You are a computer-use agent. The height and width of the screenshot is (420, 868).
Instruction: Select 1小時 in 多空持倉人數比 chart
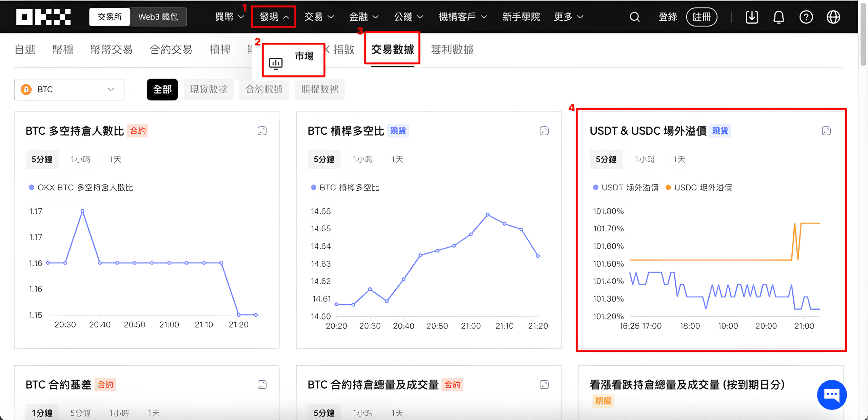click(x=81, y=159)
